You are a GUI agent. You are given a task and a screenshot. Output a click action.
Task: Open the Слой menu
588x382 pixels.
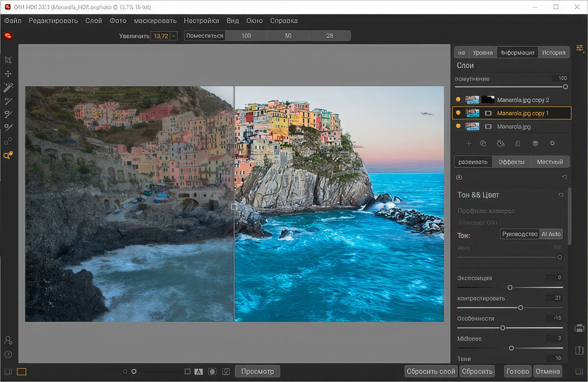[94, 21]
